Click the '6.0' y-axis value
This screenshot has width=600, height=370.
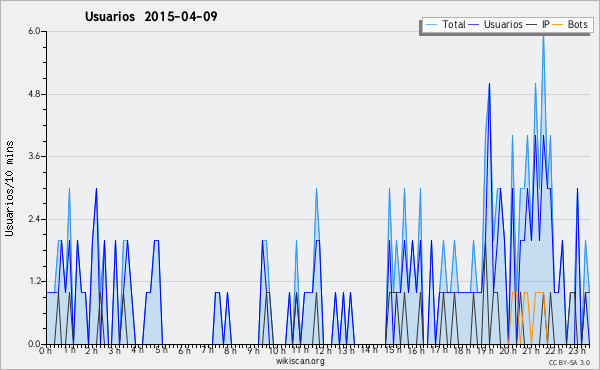coord(34,31)
